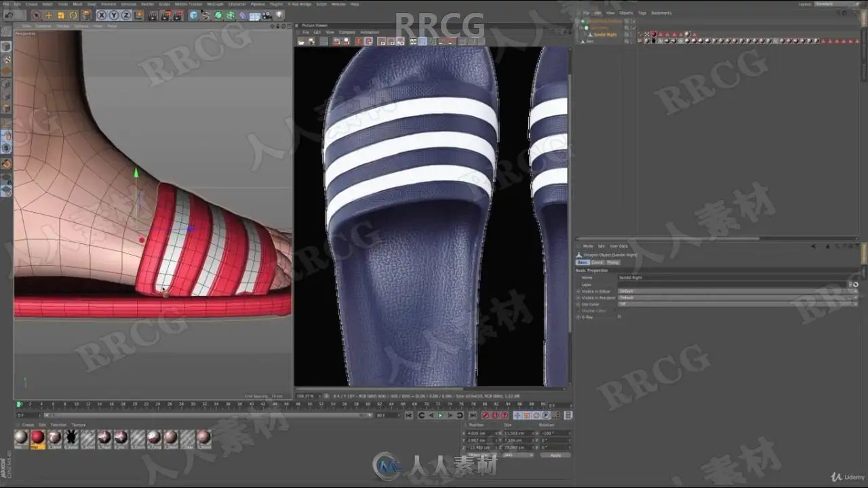Switch to the Coord tab
868x488 pixels.
point(597,262)
